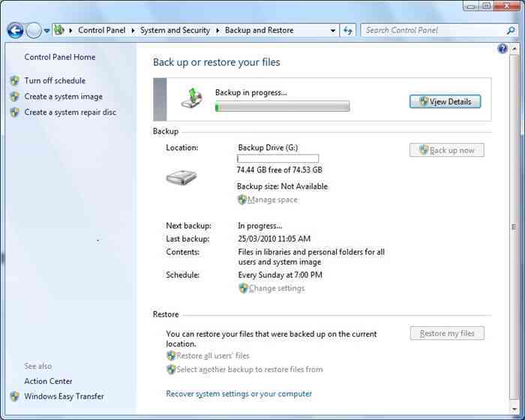Click the greyed-out Forward navigation button
This screenshot has width=525, height=420.
point(34,31)
